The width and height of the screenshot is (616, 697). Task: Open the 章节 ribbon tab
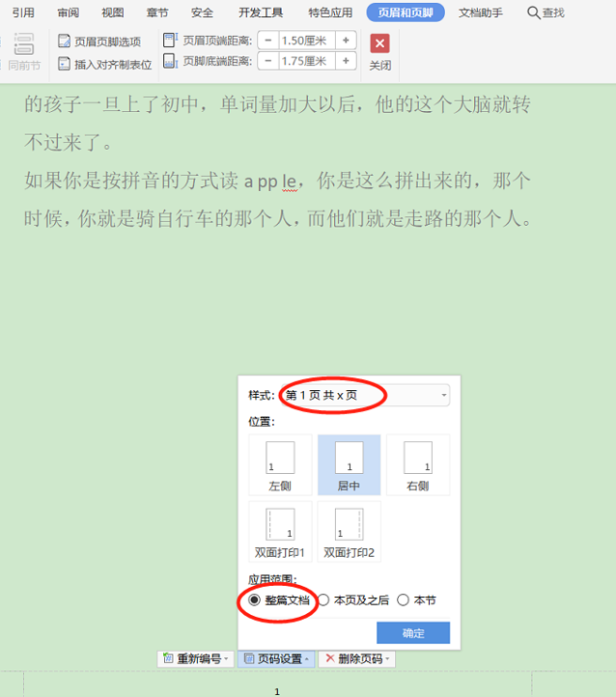(x=157, y=13)
